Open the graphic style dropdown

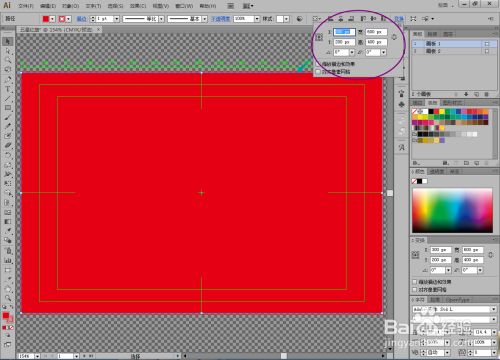(287, 19)
